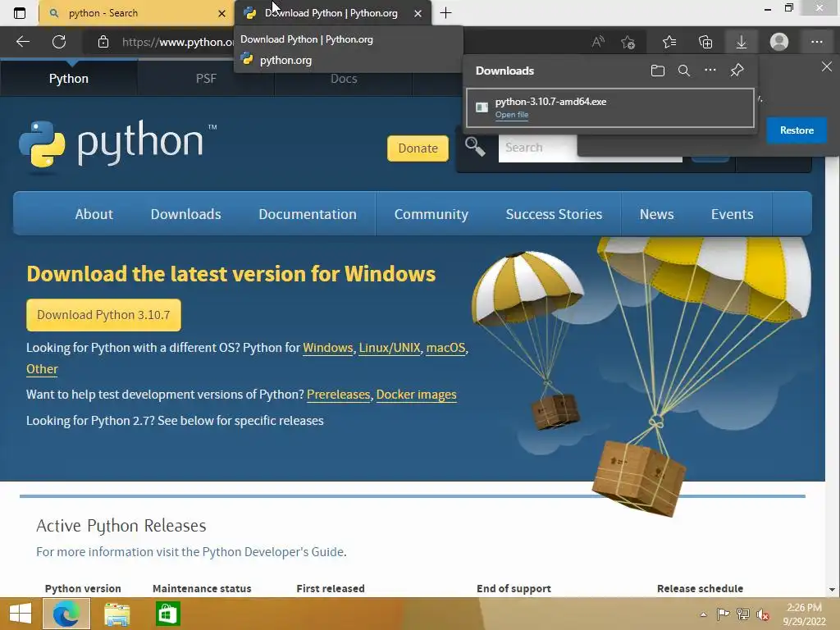Open the Downloads menu in site navigation
840x630 pixels.
tap(186, 214)
